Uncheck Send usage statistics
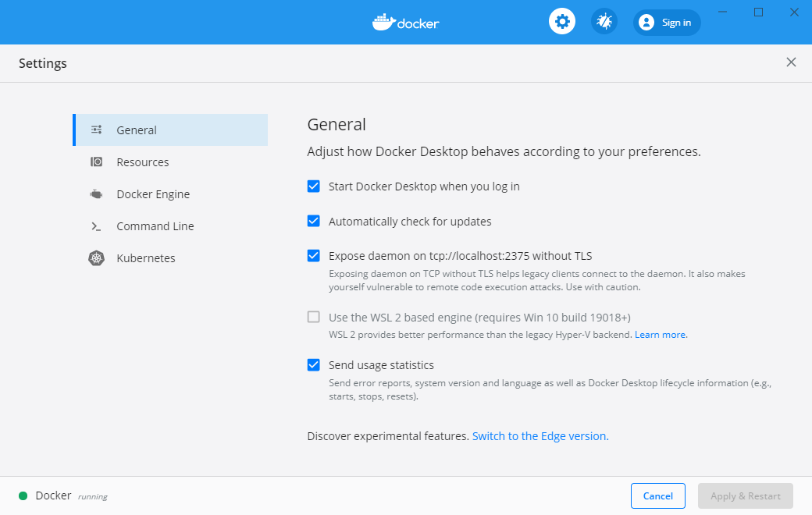This screenshot has width=812, height=515. [x=313, y=364]
